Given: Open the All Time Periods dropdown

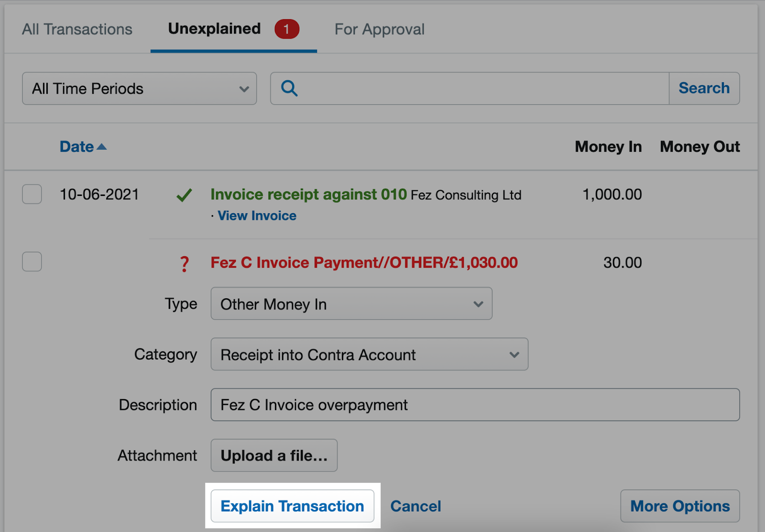Looking at the screenshot, I should click(x=140, y=88).
